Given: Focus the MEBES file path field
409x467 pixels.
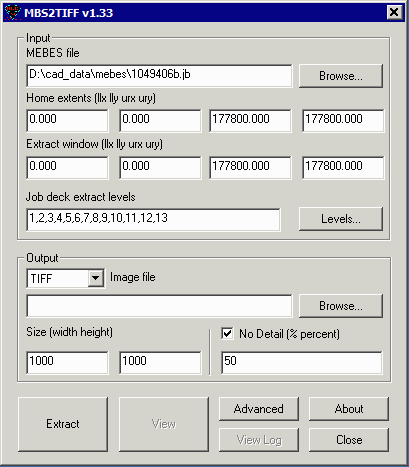Looking at the screenshot, I should [x=159, y=76].
